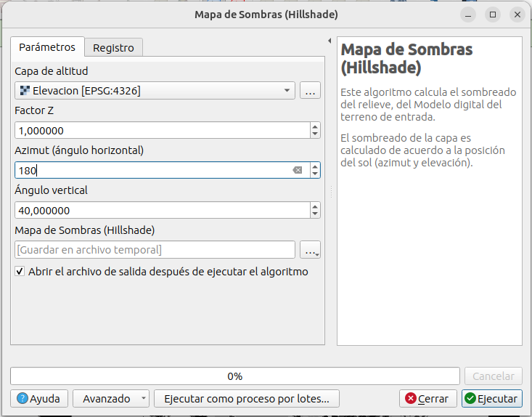This screenshot has width=532, height=417.
Task: Increase Ángulo vertical with the up arrow
Action: [314, 206]
